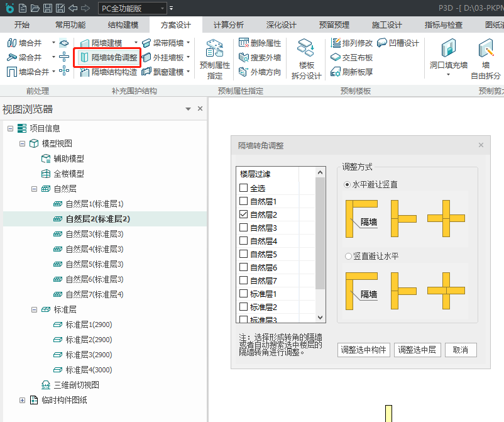Check the 全选 floor filter checkbox

pos(243,188)
